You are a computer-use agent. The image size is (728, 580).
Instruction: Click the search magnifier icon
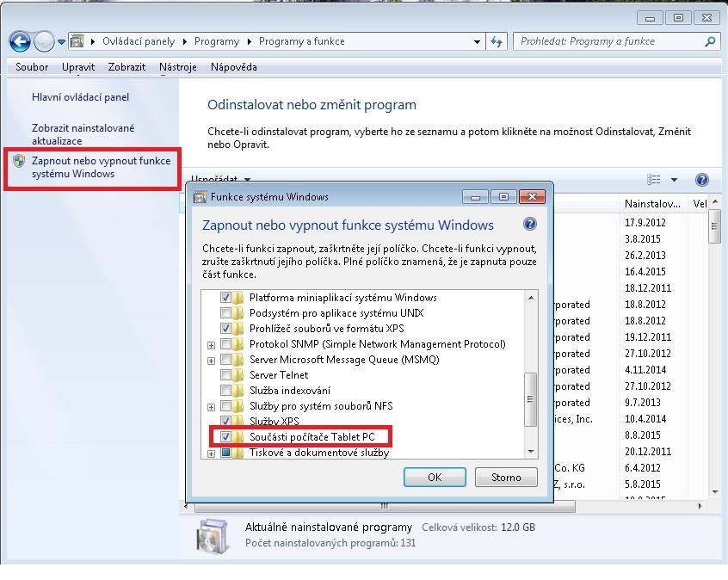tap(710, 42)
